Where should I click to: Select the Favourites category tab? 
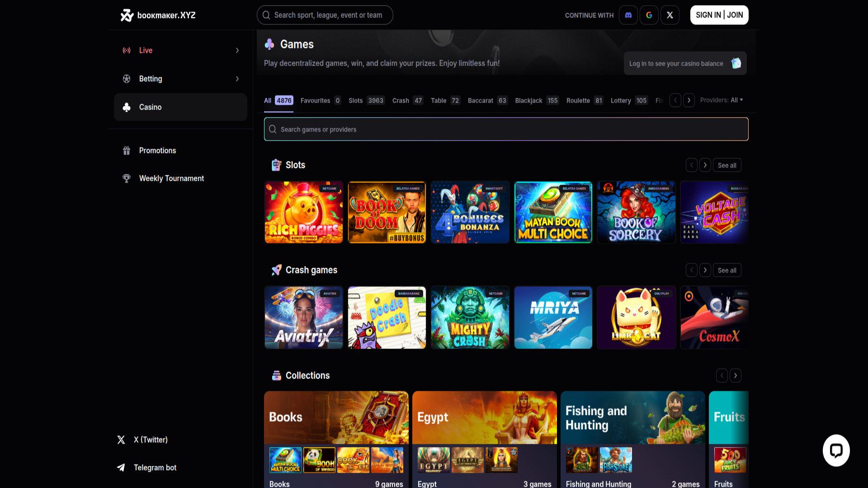click(316, 100)
